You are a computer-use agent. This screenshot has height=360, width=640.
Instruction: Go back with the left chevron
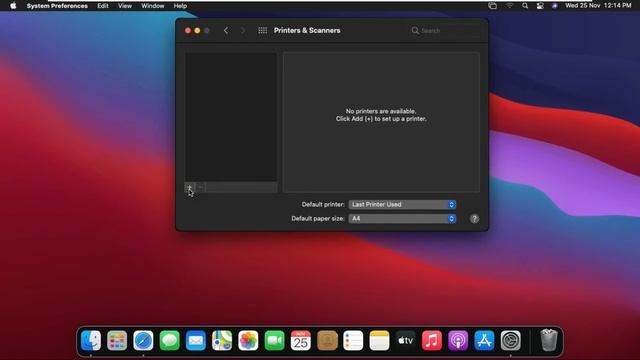tap(226, 31)
